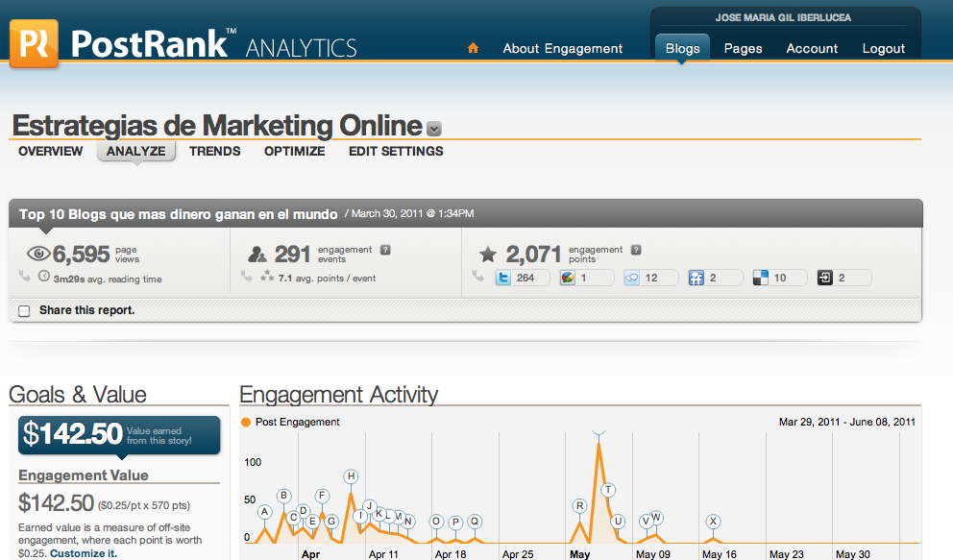This screenshot has height=560, width=953.
Task: Click the date range Mar 29, 2011 - June 08, 2011
Action: coord(847,422)
